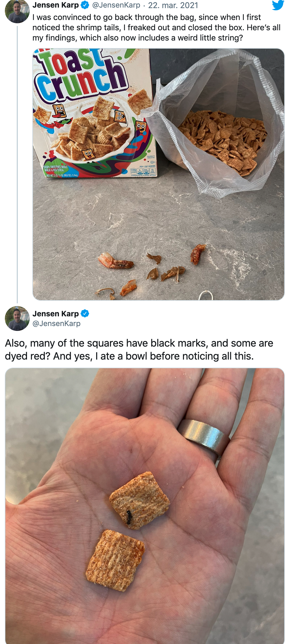Image resolution: width=288 pixels, height=644 pixels.
Task: Click the Twitter bird logo
Action: 278,5
